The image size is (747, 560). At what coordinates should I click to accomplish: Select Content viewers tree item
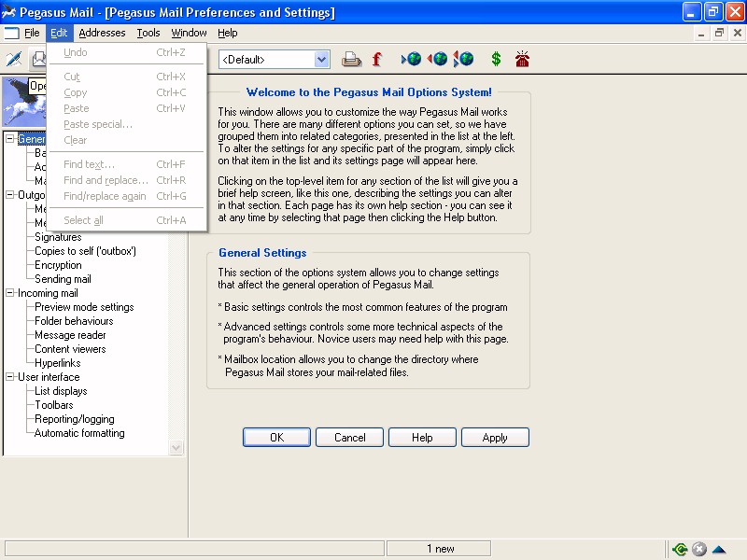click(x=71, y=349)
